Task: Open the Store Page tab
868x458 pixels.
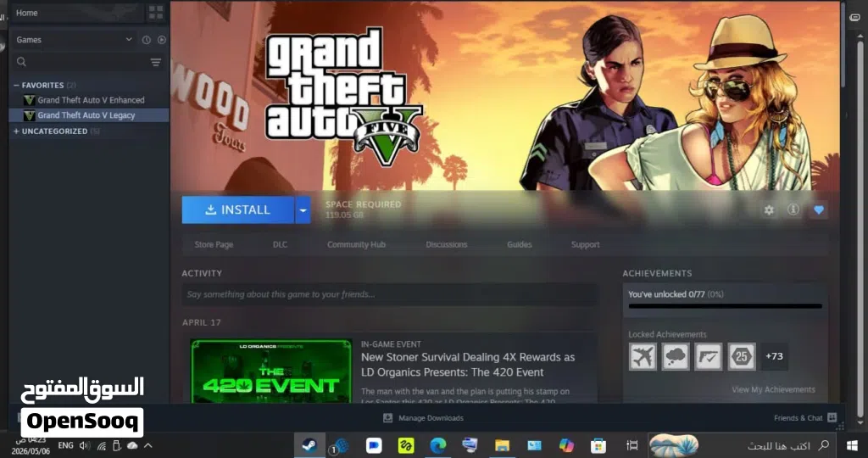Action: [214, 244]
